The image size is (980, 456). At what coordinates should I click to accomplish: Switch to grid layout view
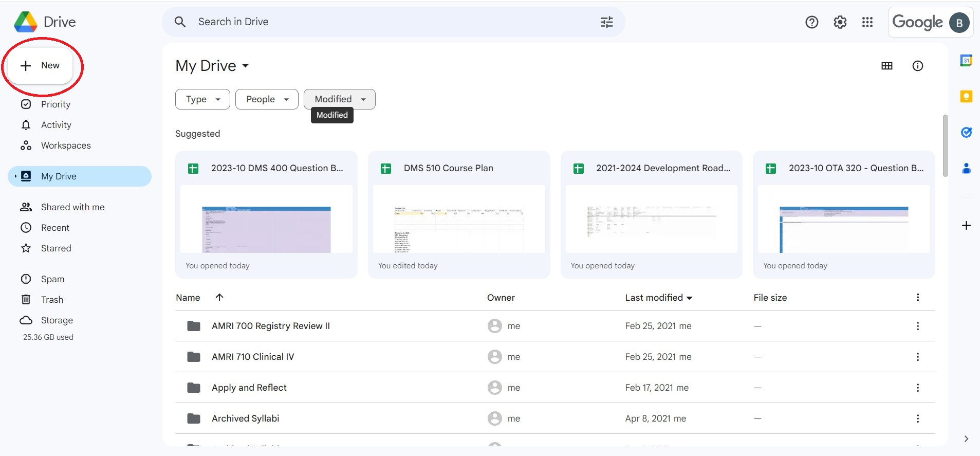tap(886, 66)
